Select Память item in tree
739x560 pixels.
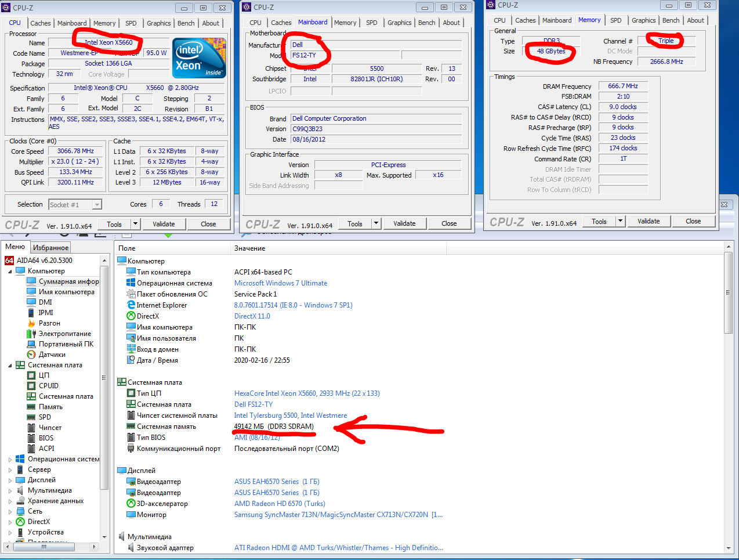coord(50,407)
